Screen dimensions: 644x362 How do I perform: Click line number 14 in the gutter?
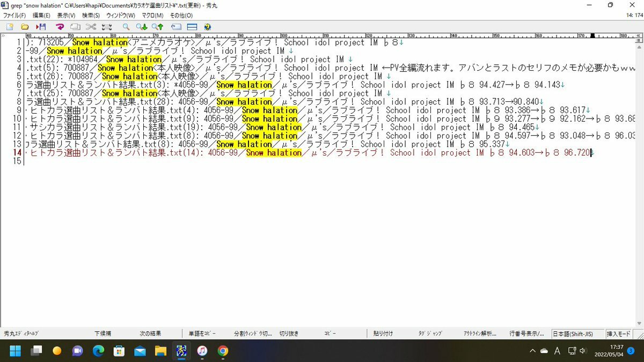[18, 153]
